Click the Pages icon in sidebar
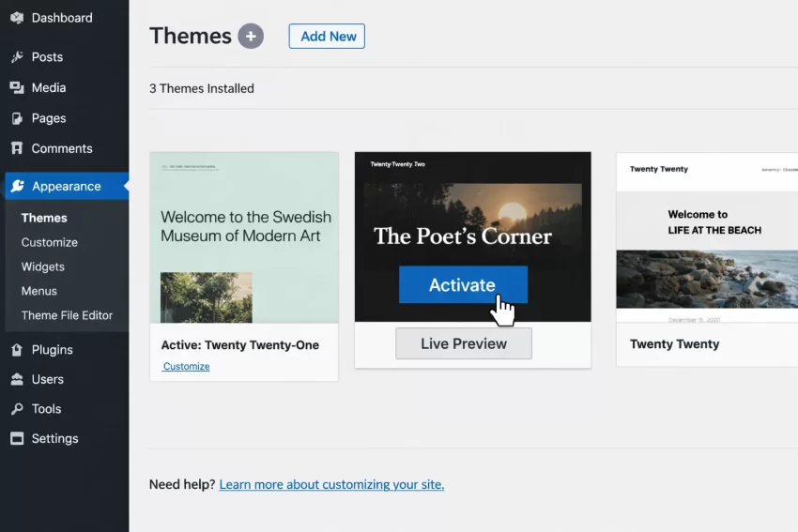 click(x=17, y=118)
